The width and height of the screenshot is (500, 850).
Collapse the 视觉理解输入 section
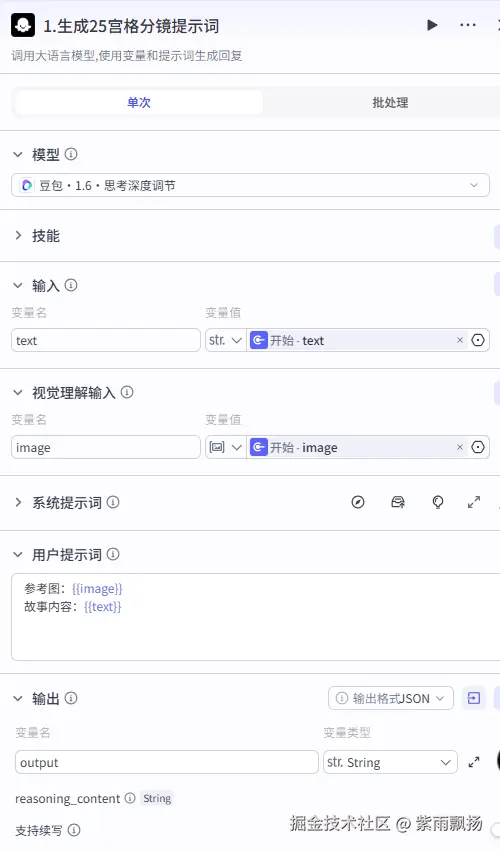point(18,392)
